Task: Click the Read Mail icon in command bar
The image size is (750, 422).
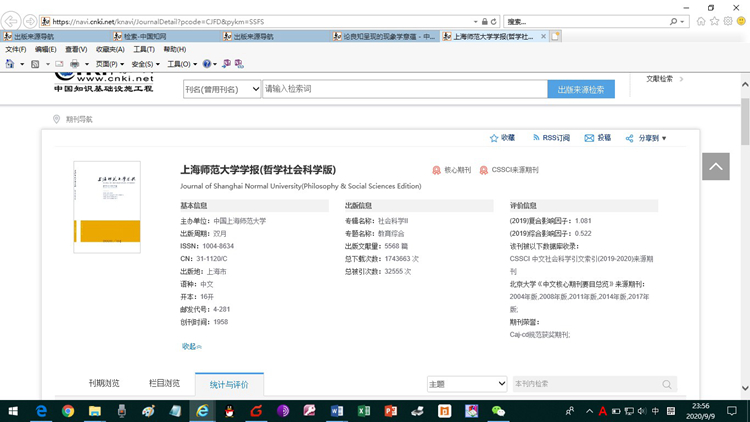Action: point(59,64)
